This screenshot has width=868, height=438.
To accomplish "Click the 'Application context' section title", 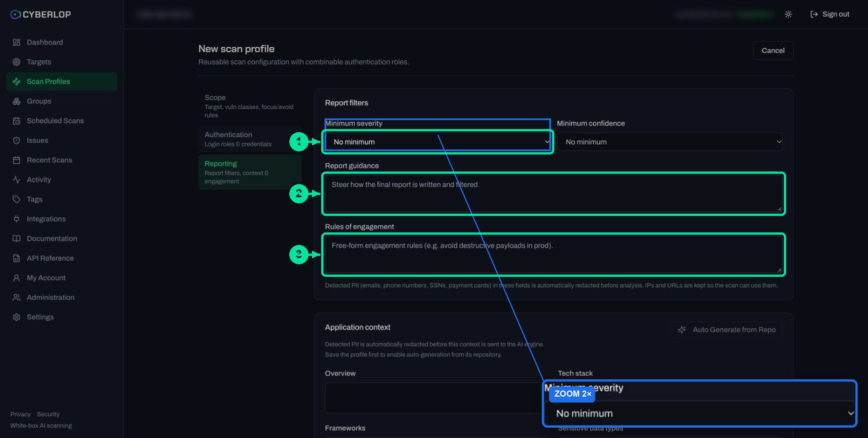I will click(357, 327).
